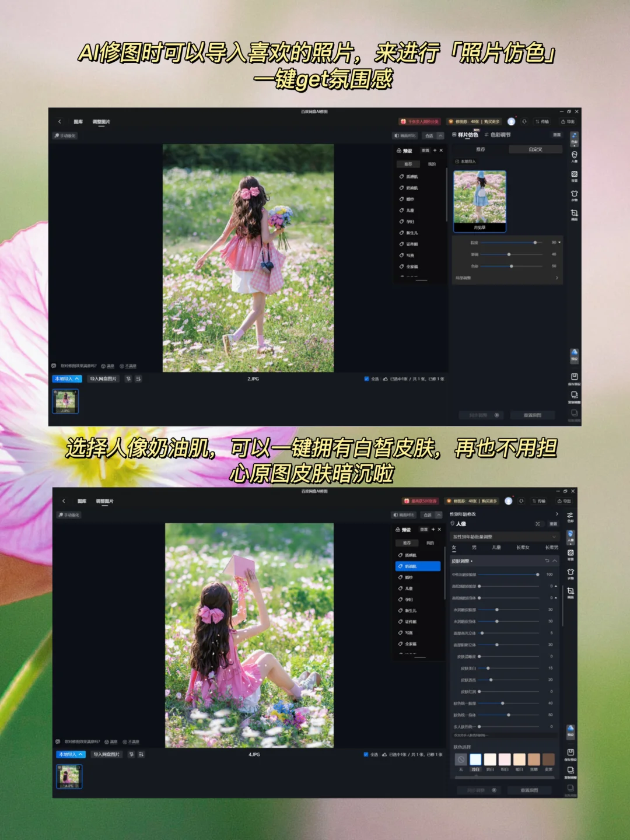Select the 2.JPG thumbnail in top window filmstrip

pos(65,401)
